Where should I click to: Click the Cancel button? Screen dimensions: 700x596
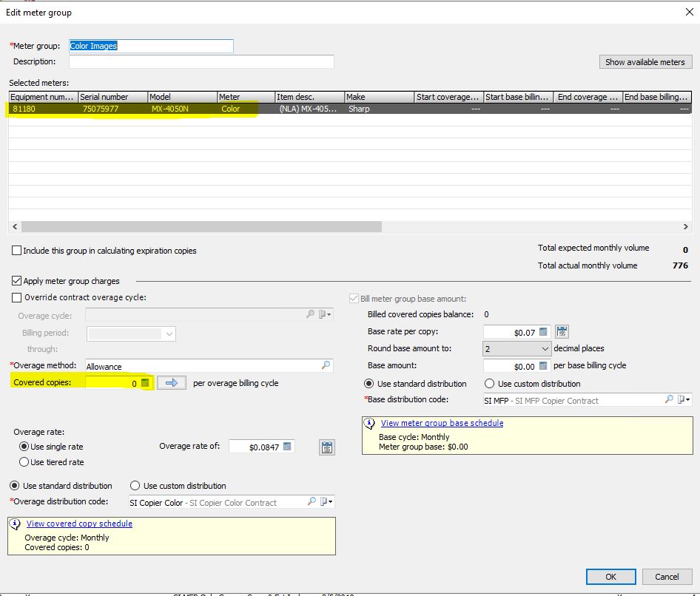pos(667,576)
